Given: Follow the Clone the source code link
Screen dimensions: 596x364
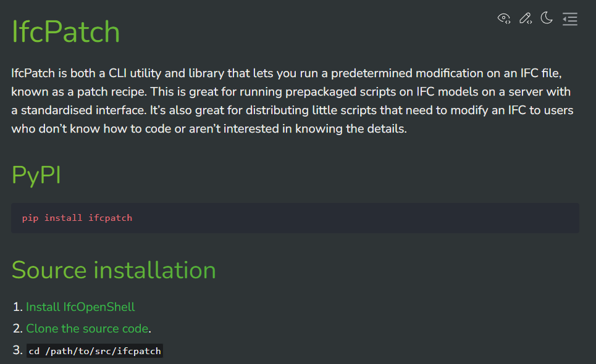Looking at the screenshot, I should click(x=87, y=328).
